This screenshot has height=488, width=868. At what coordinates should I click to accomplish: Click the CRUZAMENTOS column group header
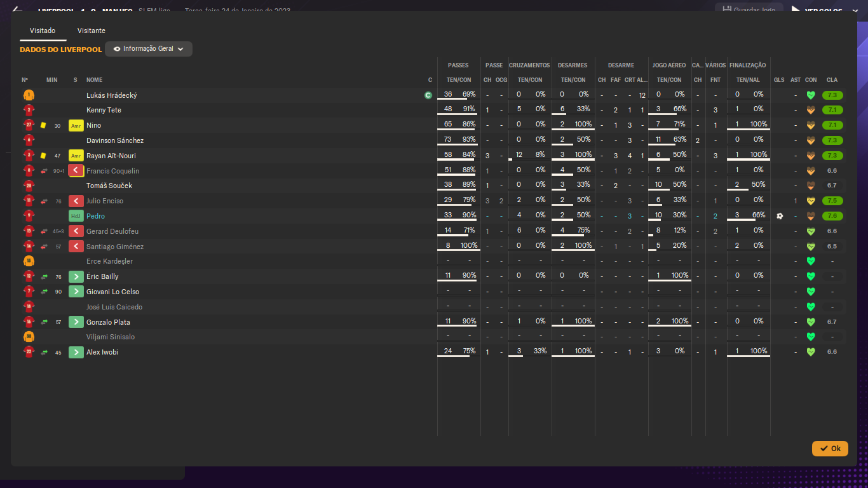tap(529, 65)
